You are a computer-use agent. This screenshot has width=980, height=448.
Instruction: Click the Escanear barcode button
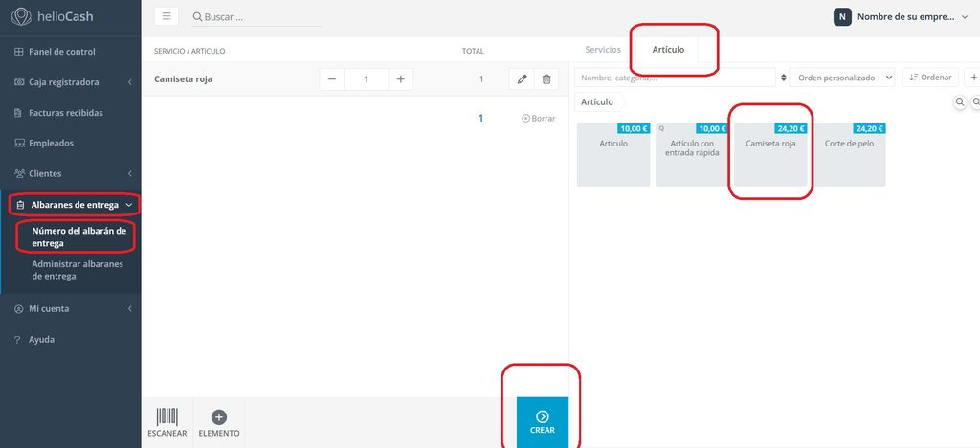point(167,422)
